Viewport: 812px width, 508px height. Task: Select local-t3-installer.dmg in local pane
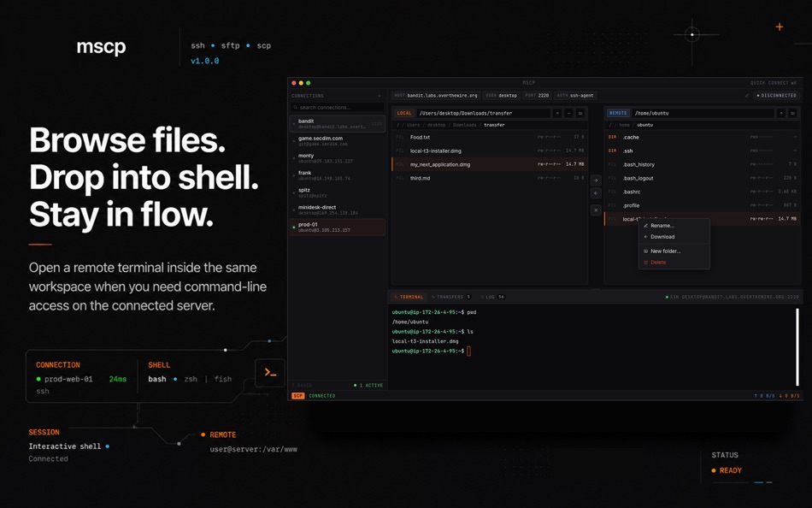click(490, 151)
